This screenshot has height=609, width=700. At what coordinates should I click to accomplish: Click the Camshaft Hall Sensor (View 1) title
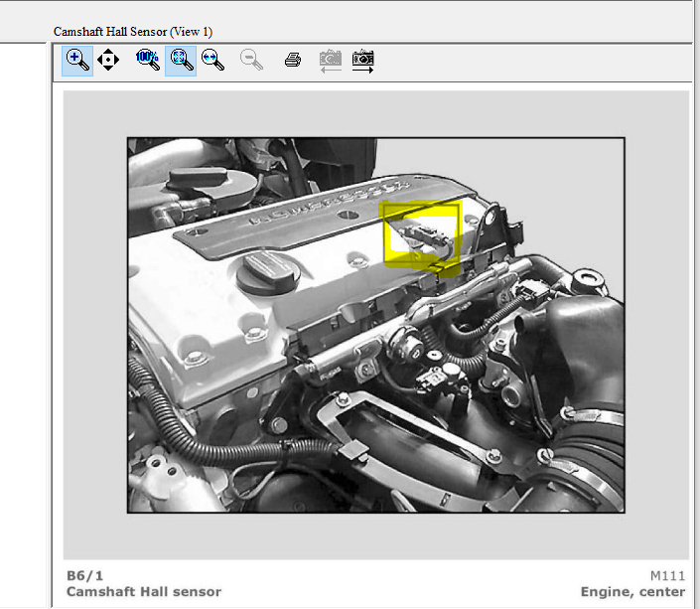pos(133,32)
